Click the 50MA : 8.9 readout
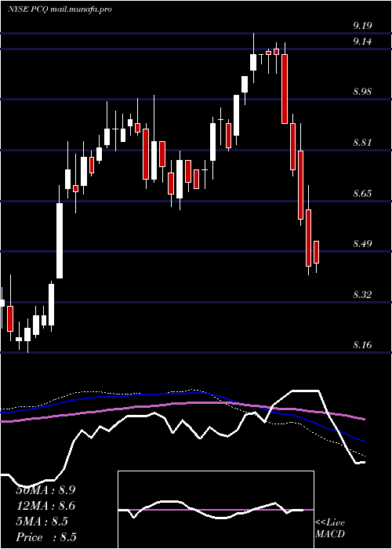This screenshot has width=392, height=549. pos(45,490)
